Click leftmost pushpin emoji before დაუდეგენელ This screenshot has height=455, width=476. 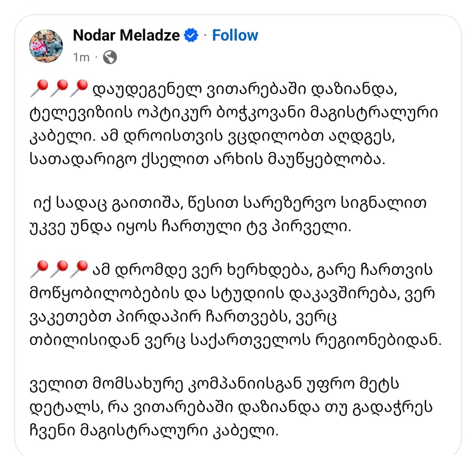point(39,88)
